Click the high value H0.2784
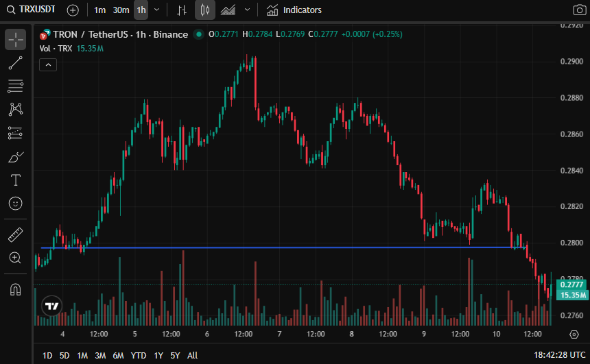Image resolution: width=590 pixels, height=364 pixels. (x=257, y=34)
